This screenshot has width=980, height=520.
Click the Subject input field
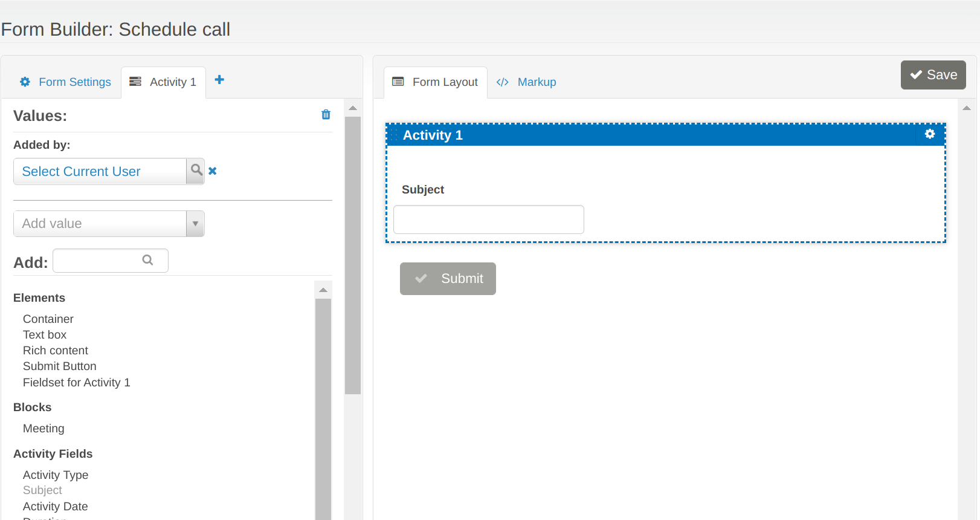point(488,219)
